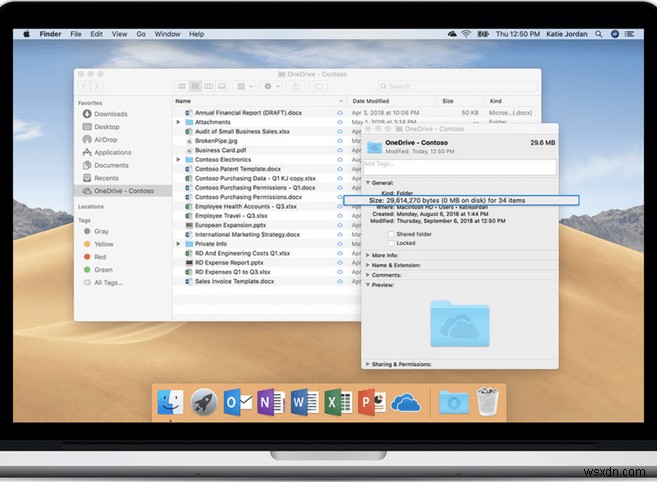Image resolution: width=657 pixels, height=482 pixels.
Task: Expand Name & Extension section
Action: pos(368,265)
